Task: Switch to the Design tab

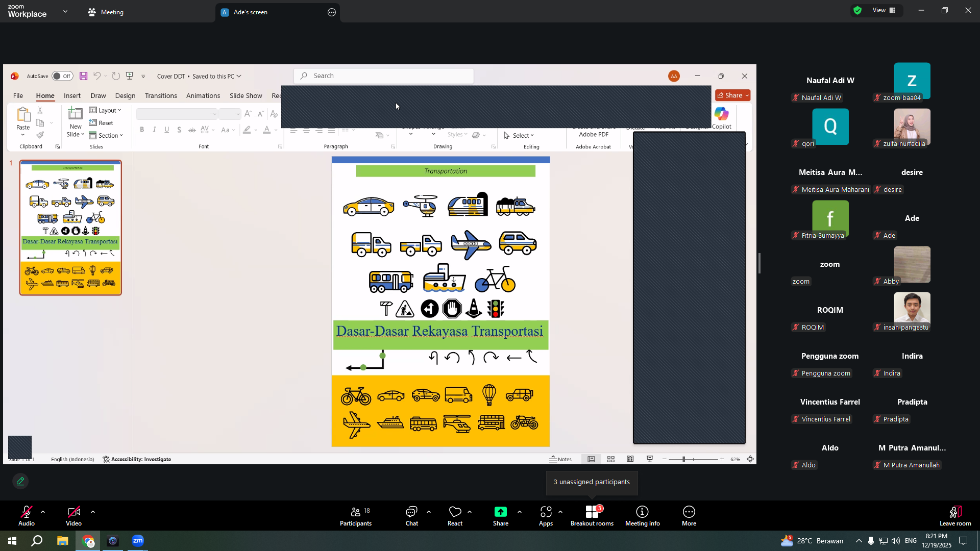Action: 125,95
